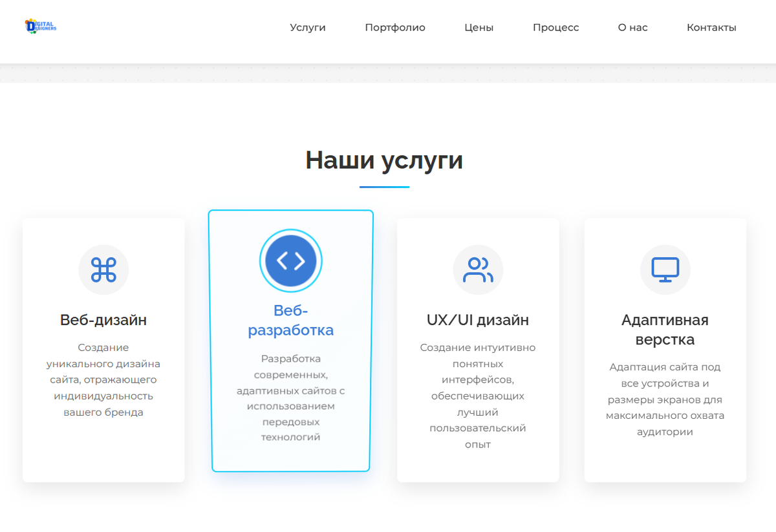776x532 pixels.
Task: Open the Контакты menu link
Action: (711, 28)
